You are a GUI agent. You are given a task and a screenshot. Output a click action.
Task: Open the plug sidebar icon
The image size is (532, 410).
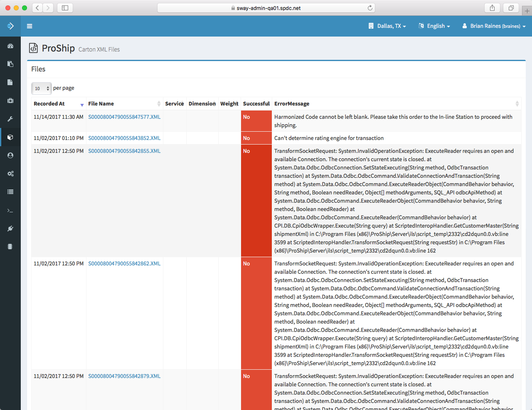10,228
